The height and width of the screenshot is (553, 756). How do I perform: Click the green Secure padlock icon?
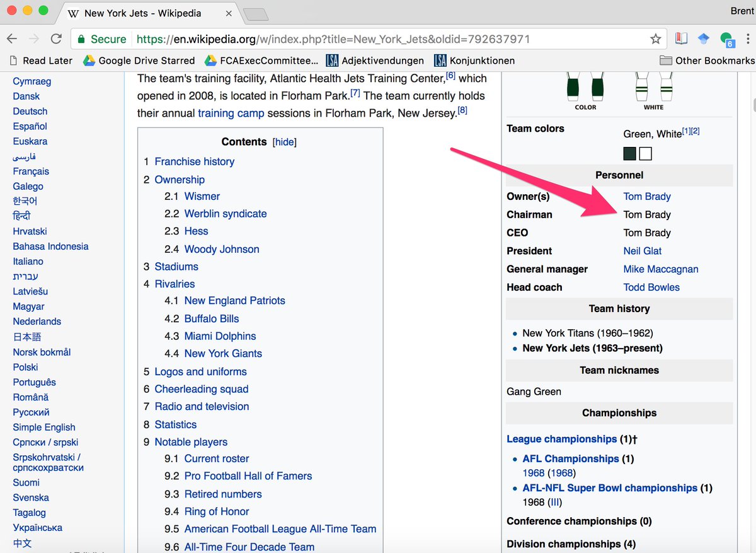(81, 39)
